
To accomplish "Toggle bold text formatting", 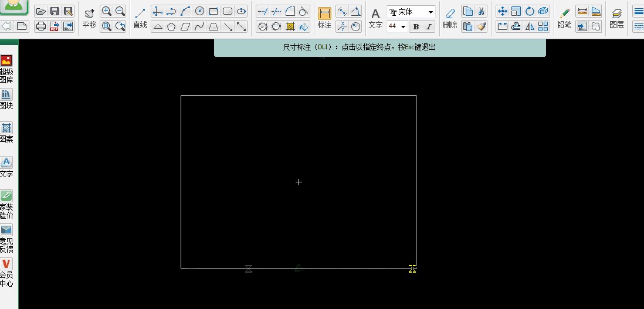I will [x=416, y=26].
